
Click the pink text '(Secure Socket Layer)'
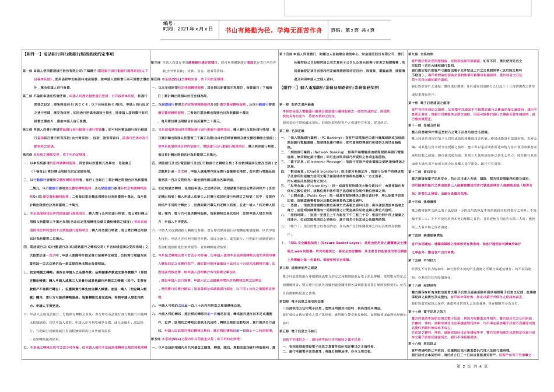[341, 243]
